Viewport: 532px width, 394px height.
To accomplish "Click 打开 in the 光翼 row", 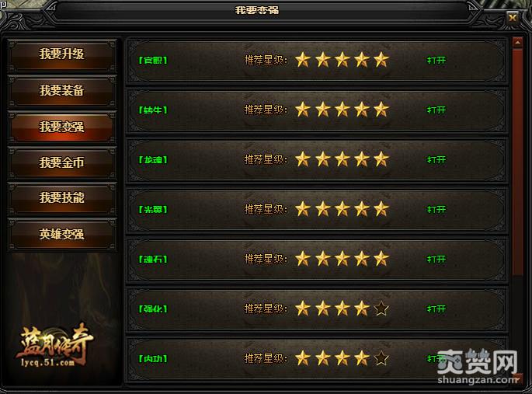I will (x=436, y=209).
